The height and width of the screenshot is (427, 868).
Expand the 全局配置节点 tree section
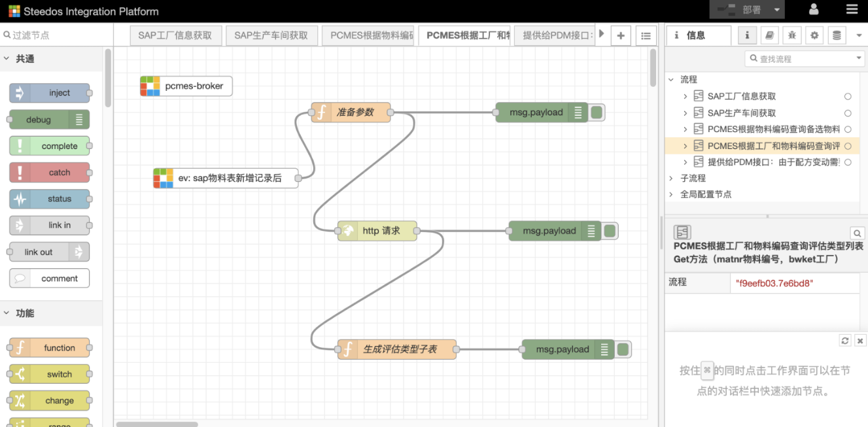pos(671,194)
